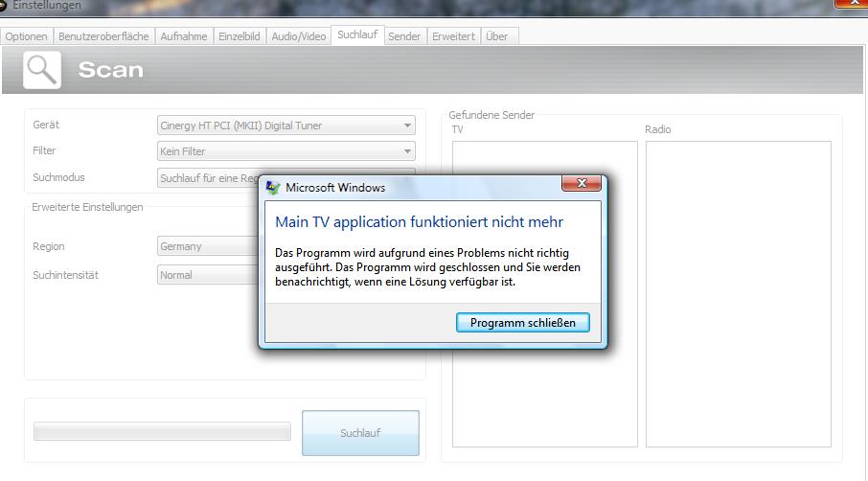Open the Kein Filter dropdown
This screenshot has width=868, height=481.
pos(286,151)
